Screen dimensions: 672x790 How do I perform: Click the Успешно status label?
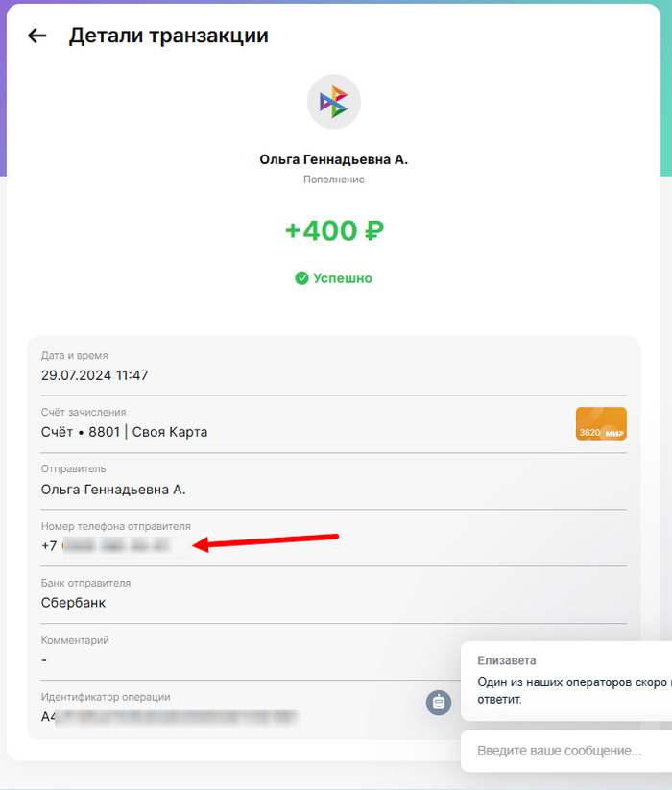coord(343,278)
